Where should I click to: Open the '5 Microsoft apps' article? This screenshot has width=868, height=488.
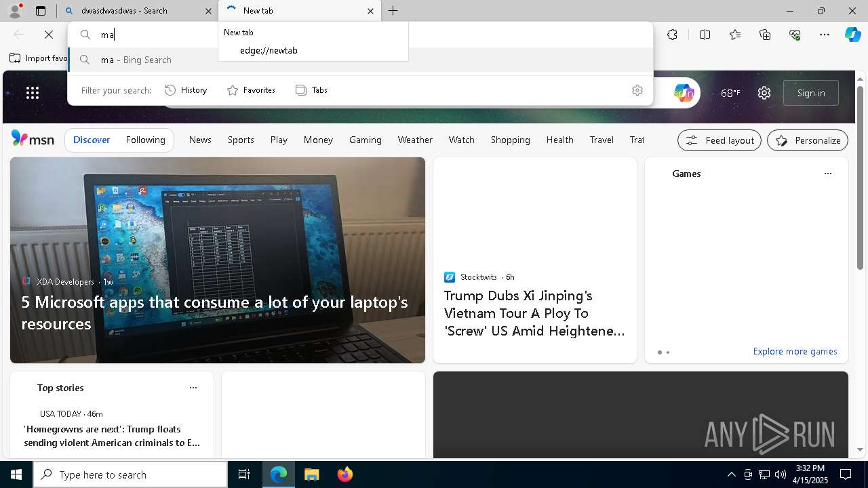click(214, 312)
